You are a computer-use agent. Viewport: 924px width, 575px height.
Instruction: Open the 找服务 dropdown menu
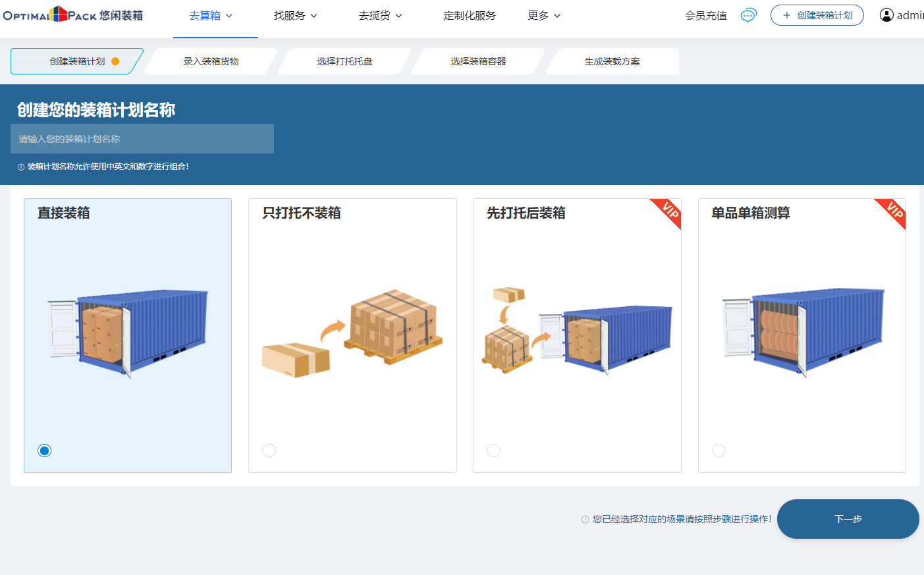point(295,15)
